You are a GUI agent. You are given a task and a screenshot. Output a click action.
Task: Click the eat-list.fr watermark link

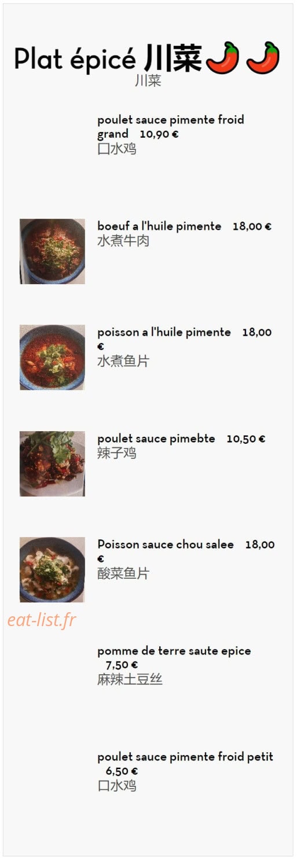[42, 620]
